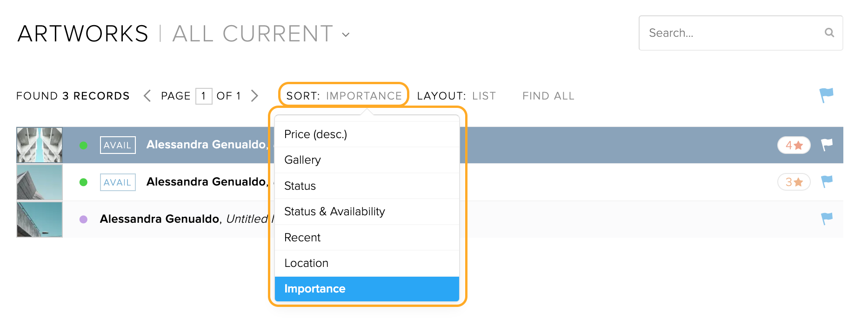Go to previous page arrow
Screen dimensions: 868x319
[x=147, y=96]
